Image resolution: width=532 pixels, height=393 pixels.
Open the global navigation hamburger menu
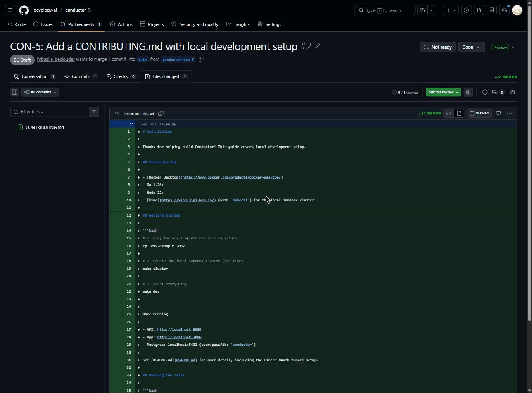(10, 10)
